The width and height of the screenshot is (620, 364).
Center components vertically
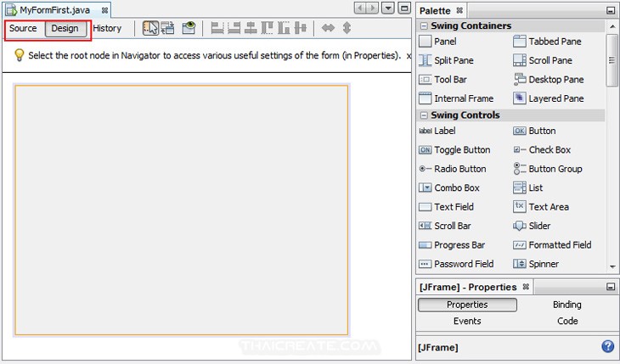coord(301,28)
